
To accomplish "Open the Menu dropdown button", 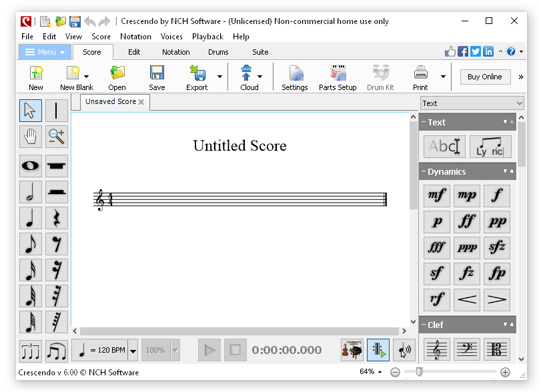I will click(x=45, y=52).
